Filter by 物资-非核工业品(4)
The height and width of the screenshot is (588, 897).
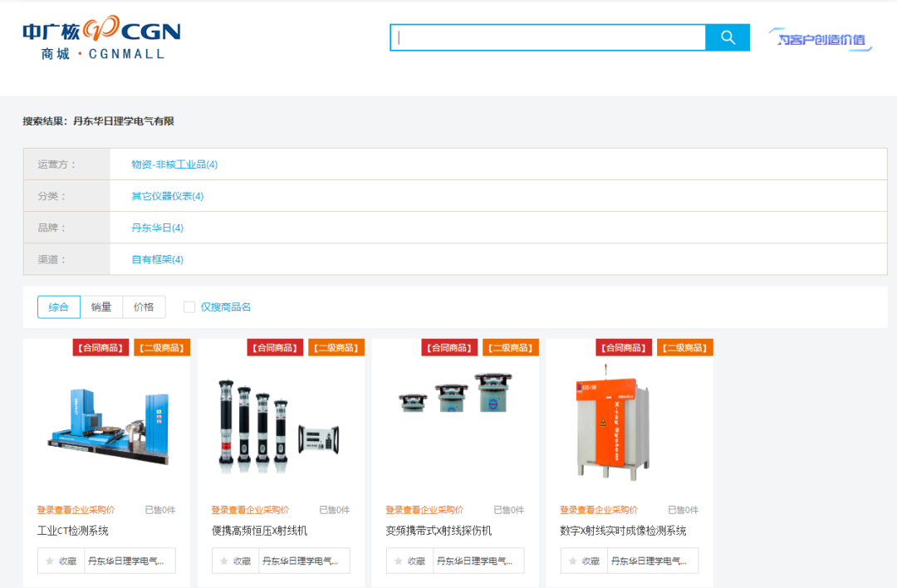click(x=174, y=164)
